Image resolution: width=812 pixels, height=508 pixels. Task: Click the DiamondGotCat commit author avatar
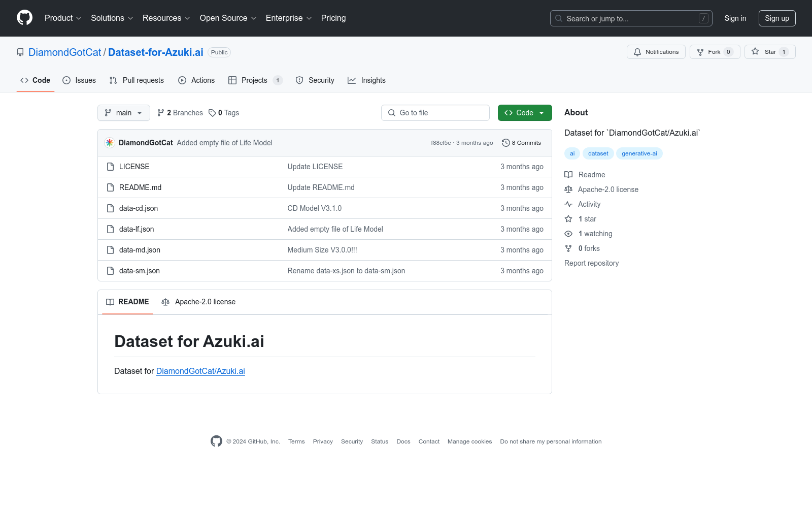(x=110, y=143)
